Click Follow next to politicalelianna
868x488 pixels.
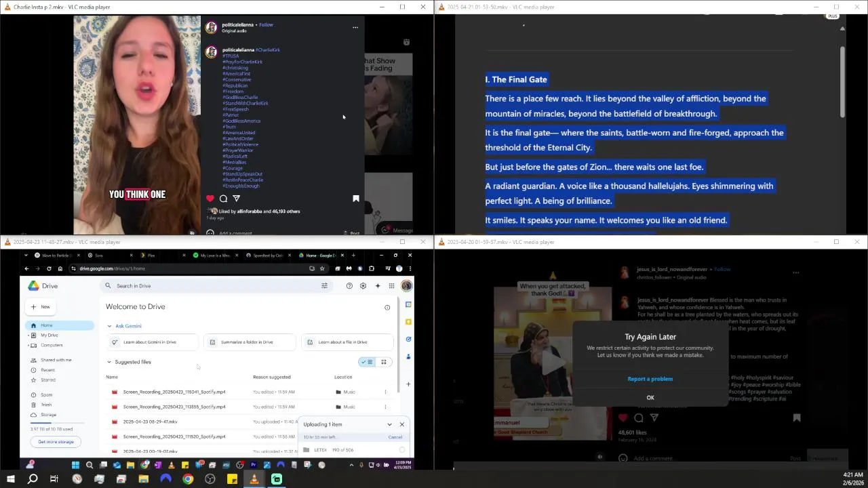[266, 25]
